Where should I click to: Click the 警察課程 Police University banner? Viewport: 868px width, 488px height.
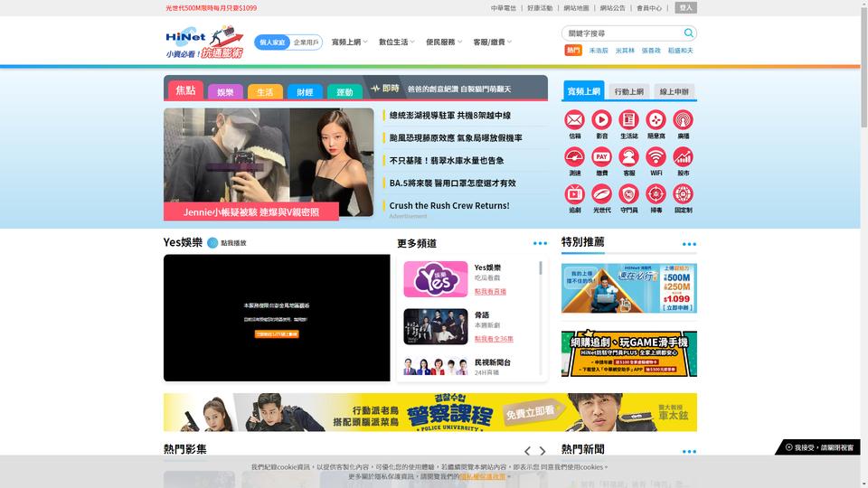pos(430,412)
